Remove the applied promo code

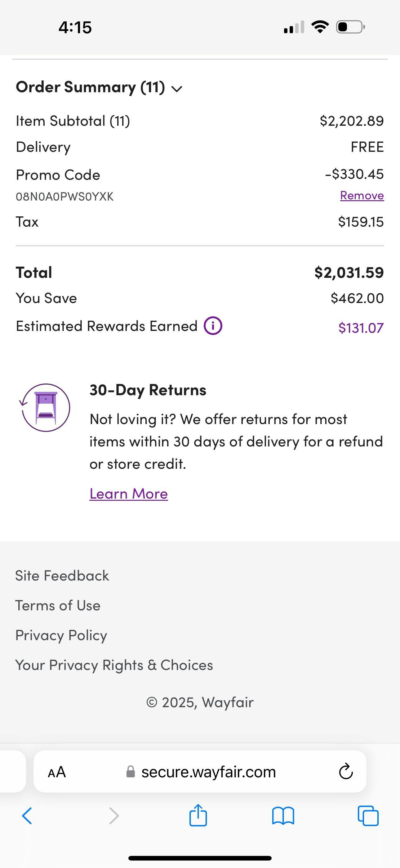point(362,196)
